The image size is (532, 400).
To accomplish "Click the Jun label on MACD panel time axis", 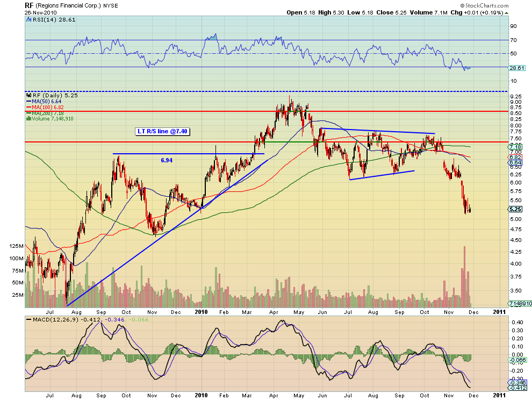I will tap(322, 396).
